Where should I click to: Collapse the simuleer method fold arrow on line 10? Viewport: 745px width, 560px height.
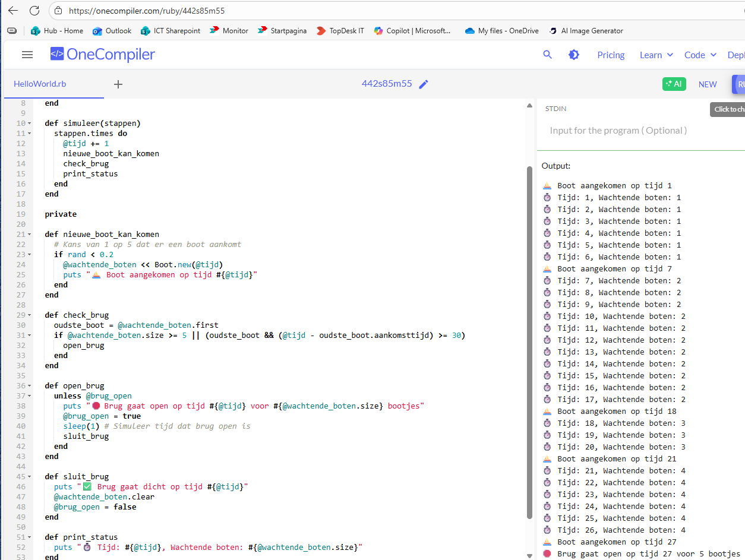(x=30, y=124)
